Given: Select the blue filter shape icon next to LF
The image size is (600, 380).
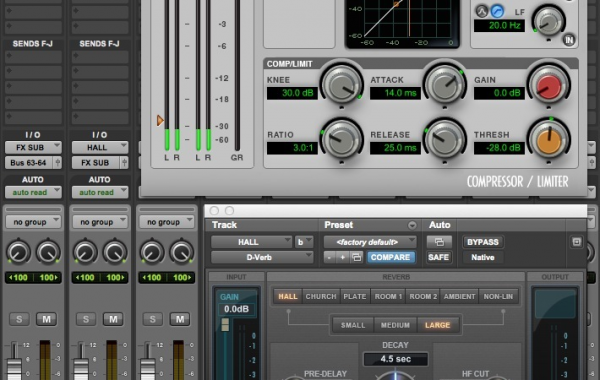Looking at the screenshot, I should 497,11.
